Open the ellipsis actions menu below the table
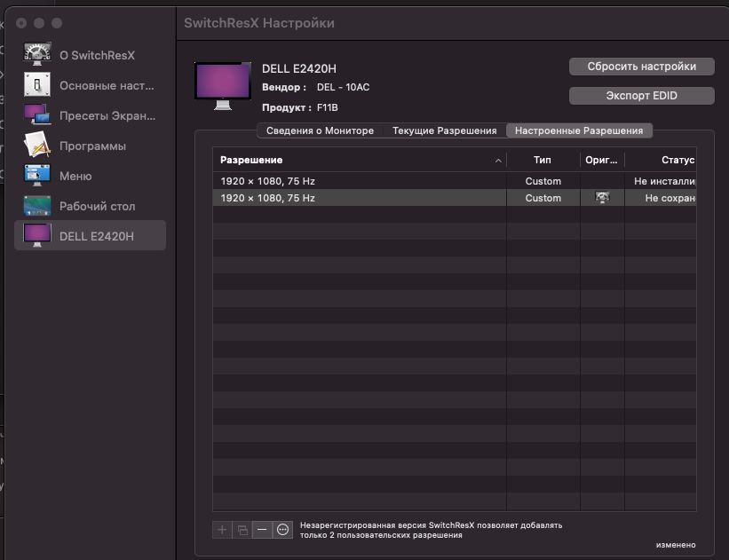 (x=282, y=530)
